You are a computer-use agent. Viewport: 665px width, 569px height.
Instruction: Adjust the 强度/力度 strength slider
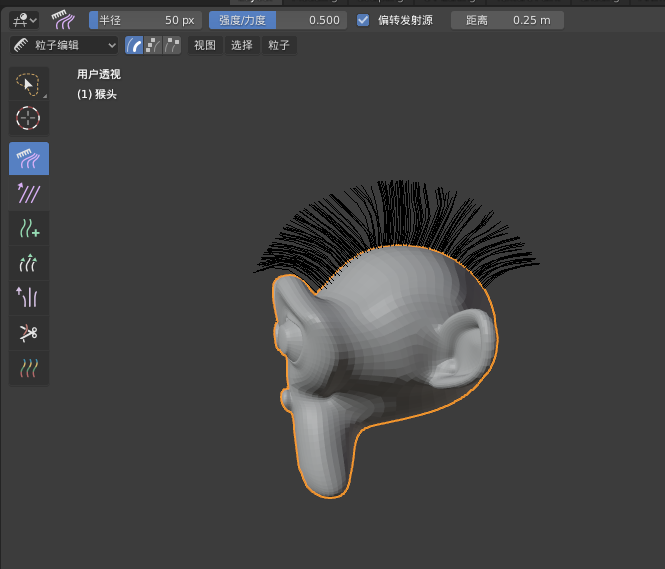(x=278, y=20)
